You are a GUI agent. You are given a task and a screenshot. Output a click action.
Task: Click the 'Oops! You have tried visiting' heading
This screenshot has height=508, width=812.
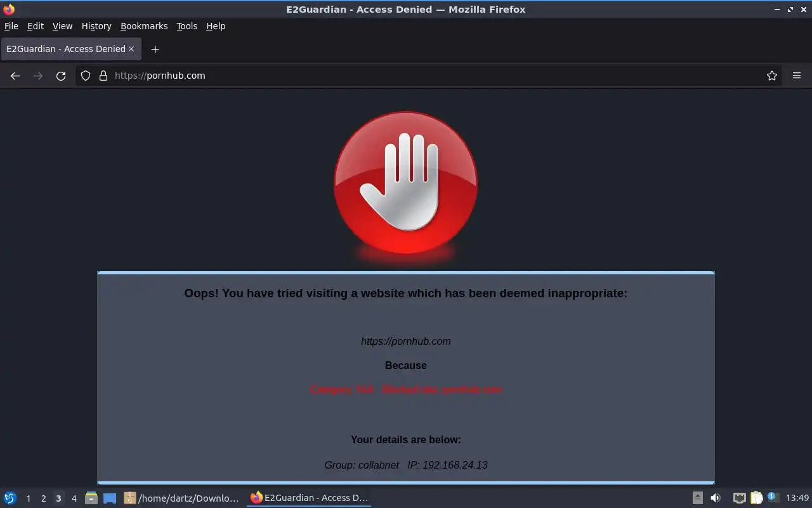coord(406,293)
